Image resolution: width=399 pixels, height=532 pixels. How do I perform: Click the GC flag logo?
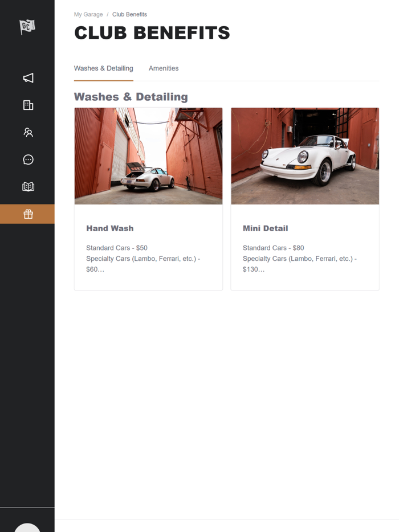27,26
